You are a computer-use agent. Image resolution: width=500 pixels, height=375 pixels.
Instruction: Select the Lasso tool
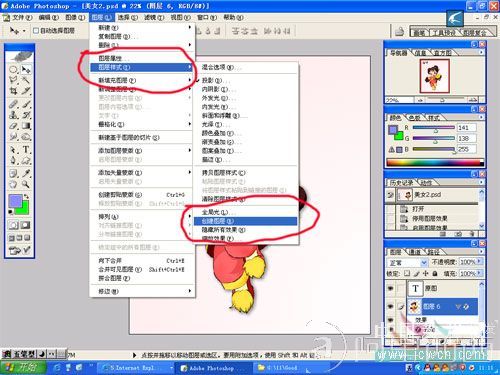13,80
